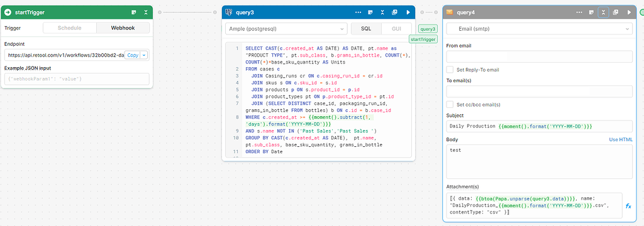Viewport: 644px width, 226px height.
Task: Click the Subject field
Action: tap(539, 126)
